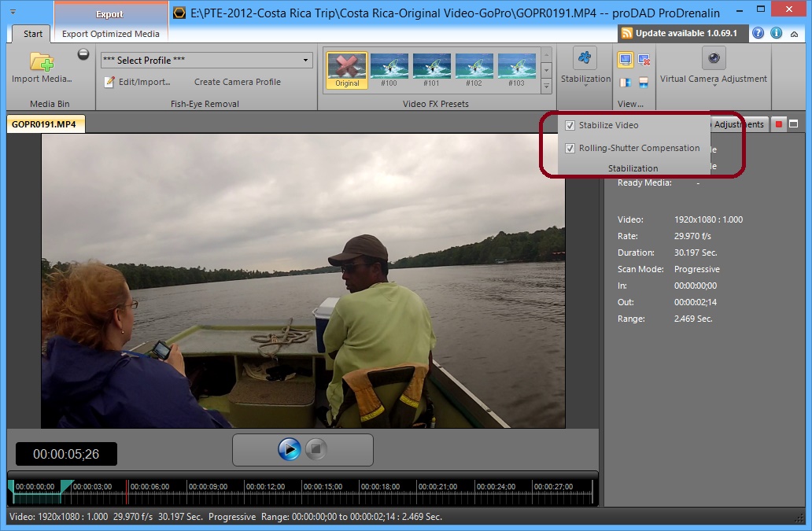
Task: Click the Virtual Camera Adjustment icon
Action: tap(714, 58)
